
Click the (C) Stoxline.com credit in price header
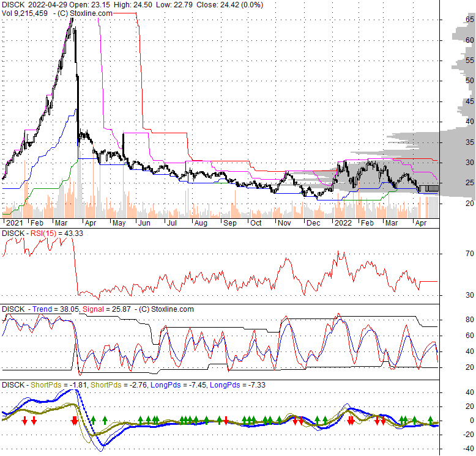point(84,13)
